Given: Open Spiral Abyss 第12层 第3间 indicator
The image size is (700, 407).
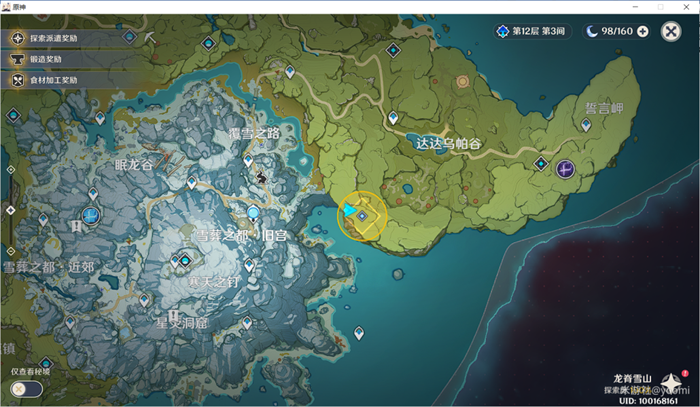Looking at the screenshot, I should click(x=532, y=31).
